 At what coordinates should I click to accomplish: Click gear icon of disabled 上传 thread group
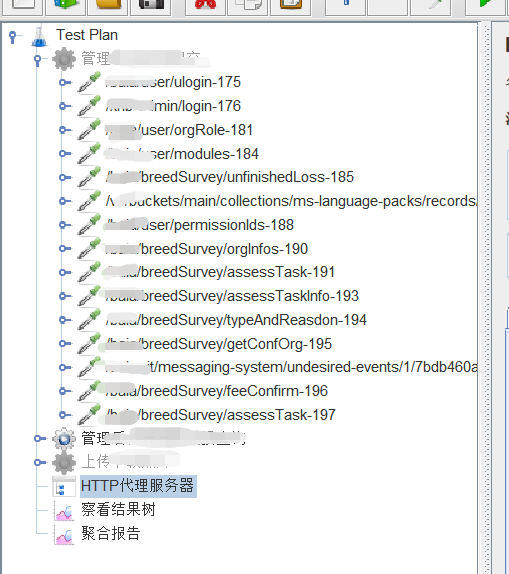click(64, 462)
